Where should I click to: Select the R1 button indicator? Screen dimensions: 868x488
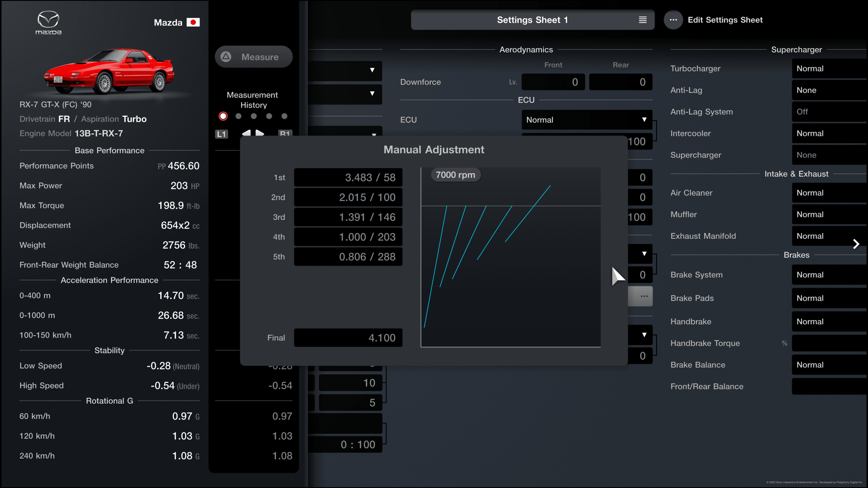pyautogui.click(x=285, y=134)
